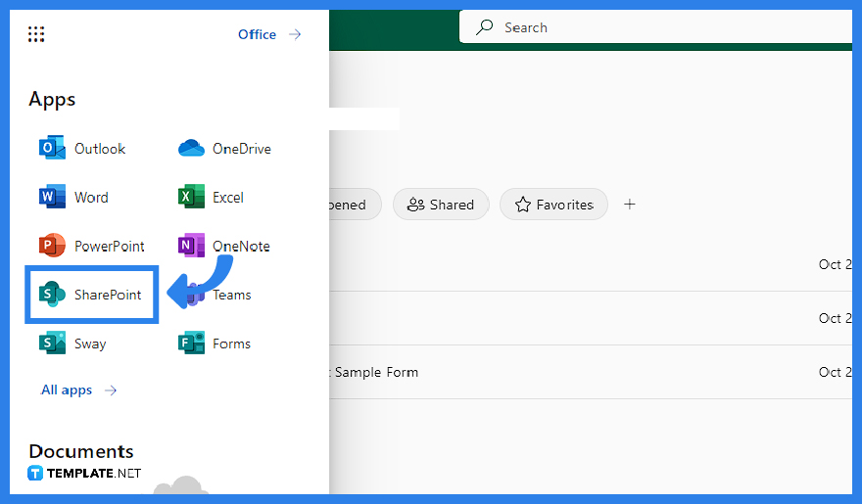
Task: Click the PowerPoint text label
Action: click(110, 246)
